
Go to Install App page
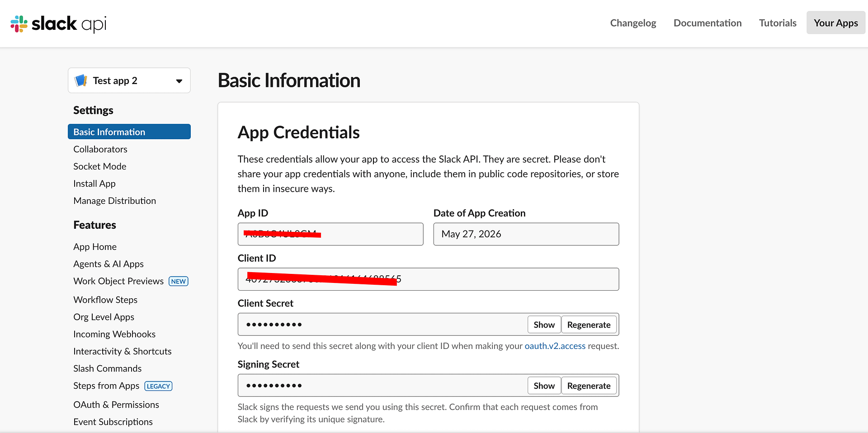(94, 184)
